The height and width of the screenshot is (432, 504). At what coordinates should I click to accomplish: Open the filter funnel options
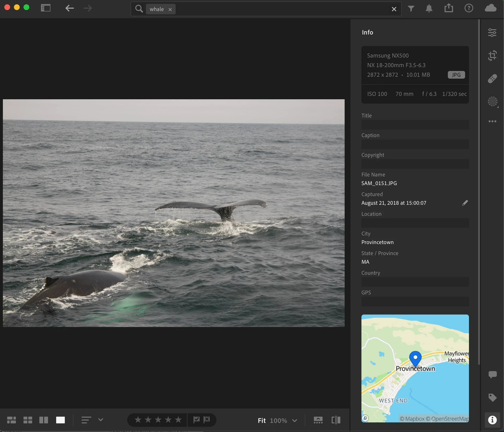coord(411,9)
